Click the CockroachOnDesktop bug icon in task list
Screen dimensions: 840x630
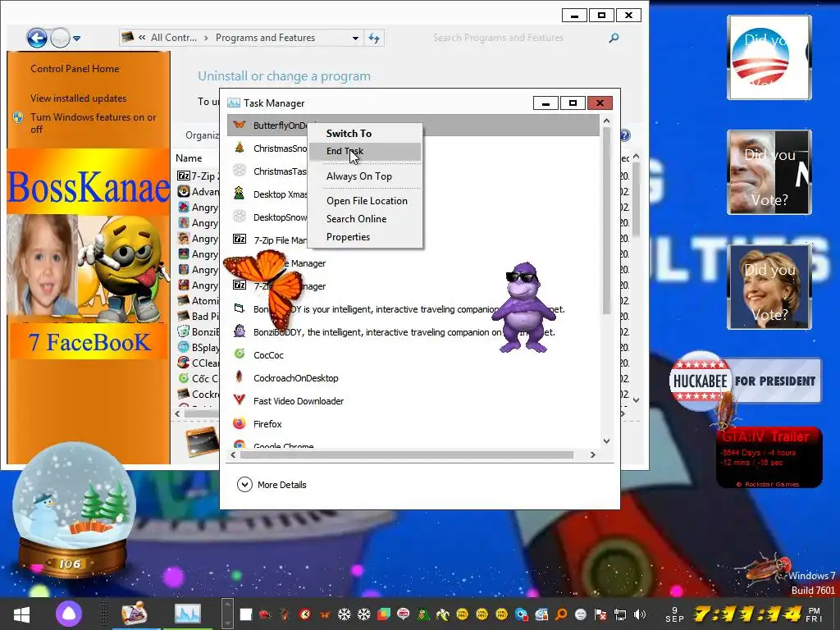[240, 377]
